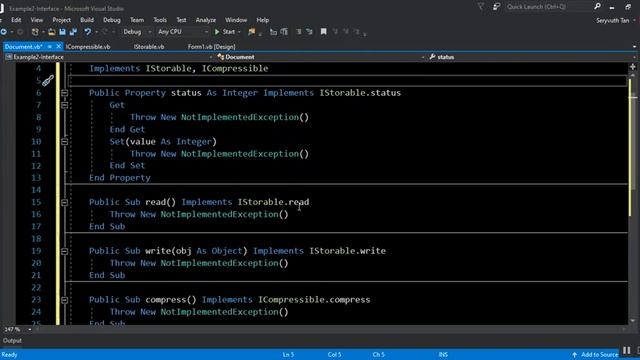The height and width of the screenshot is (360, 640).
Task: Open the Help menu
Action: [x=262, y=20]
